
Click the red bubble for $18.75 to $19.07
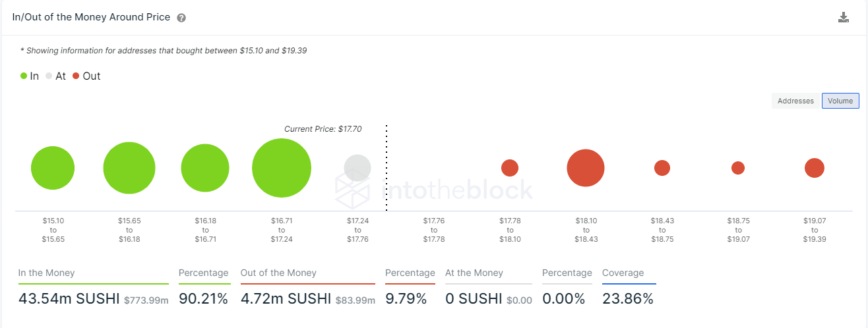click(738, 168)
